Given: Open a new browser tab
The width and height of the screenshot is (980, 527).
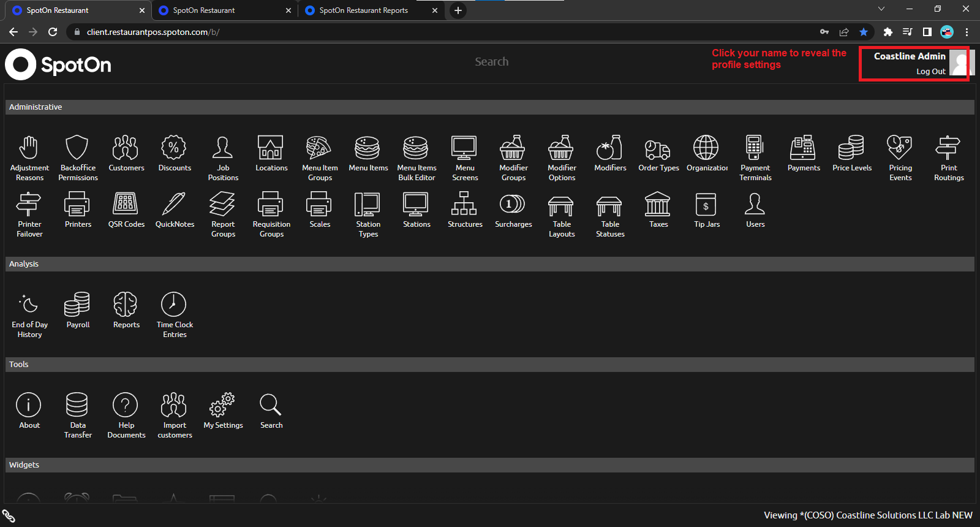Looking at the screenshot, I should pos(458,10).
